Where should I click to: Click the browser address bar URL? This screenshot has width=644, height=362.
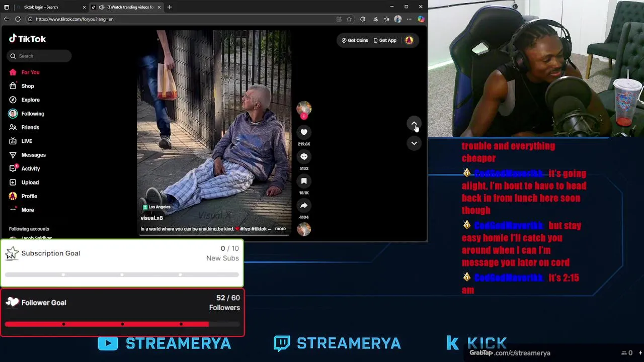click(74, 19)
